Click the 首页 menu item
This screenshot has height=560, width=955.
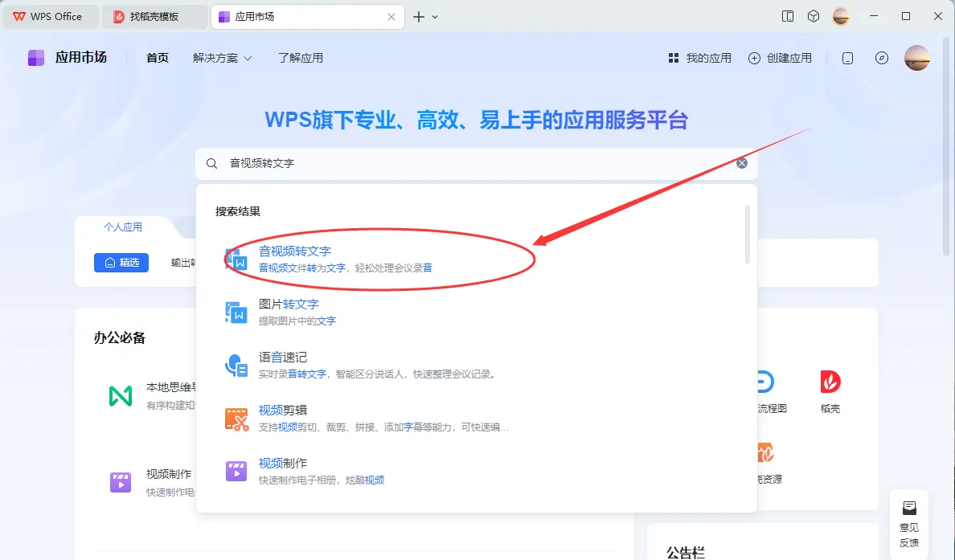(157, 58)
